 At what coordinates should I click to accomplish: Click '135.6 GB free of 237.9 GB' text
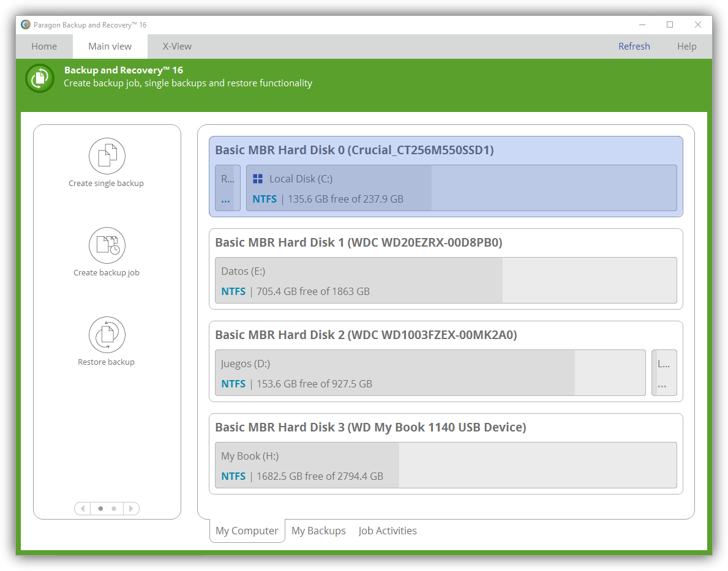(345, 199)
